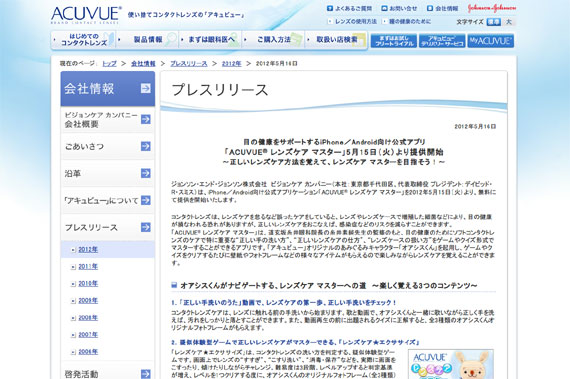Click まずはお試しフリートライアル button
The height and width of the screenshot is (379, 570).
(x=394, y=41)
